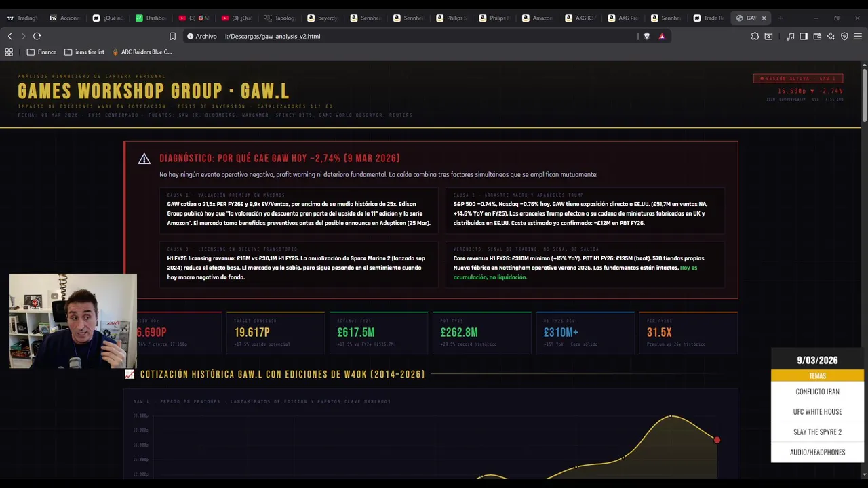868x488 pixels.
Task: Click the 31.5X PER card
Action: [688, 333]
